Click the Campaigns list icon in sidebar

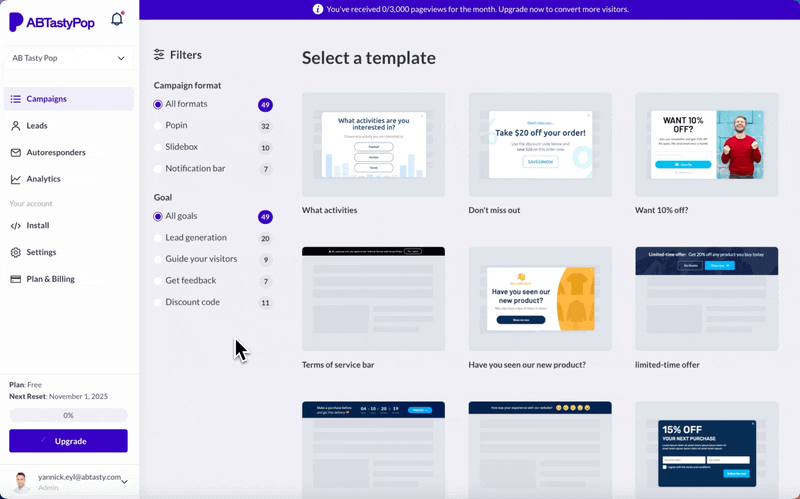coord(16,99)
